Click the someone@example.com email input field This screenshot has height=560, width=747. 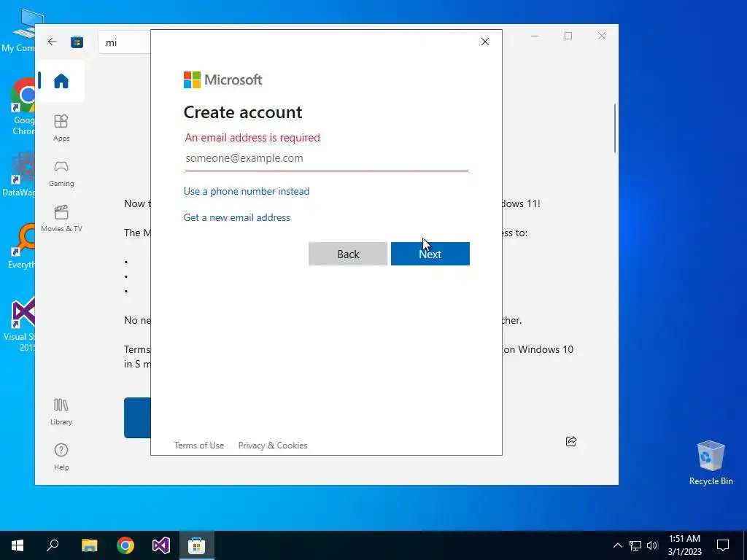click(326, 158)
